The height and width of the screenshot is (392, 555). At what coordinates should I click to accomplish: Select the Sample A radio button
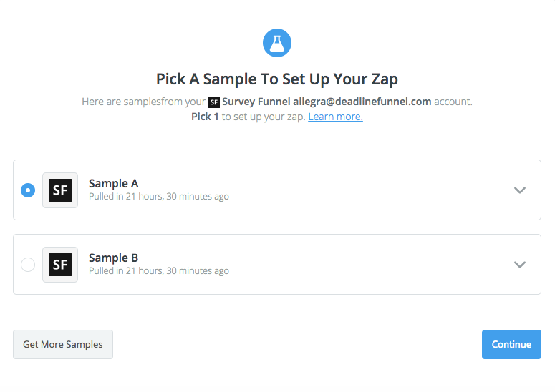[28, 190]
